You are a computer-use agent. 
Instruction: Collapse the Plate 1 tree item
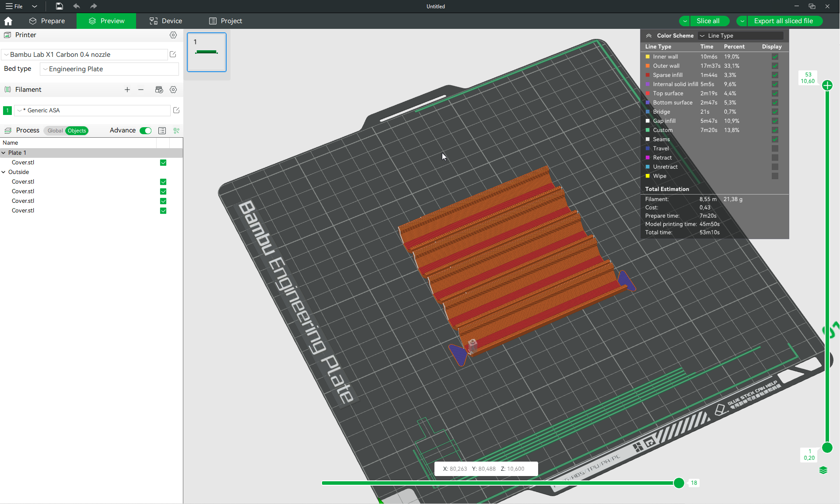(x=4, y=153)
